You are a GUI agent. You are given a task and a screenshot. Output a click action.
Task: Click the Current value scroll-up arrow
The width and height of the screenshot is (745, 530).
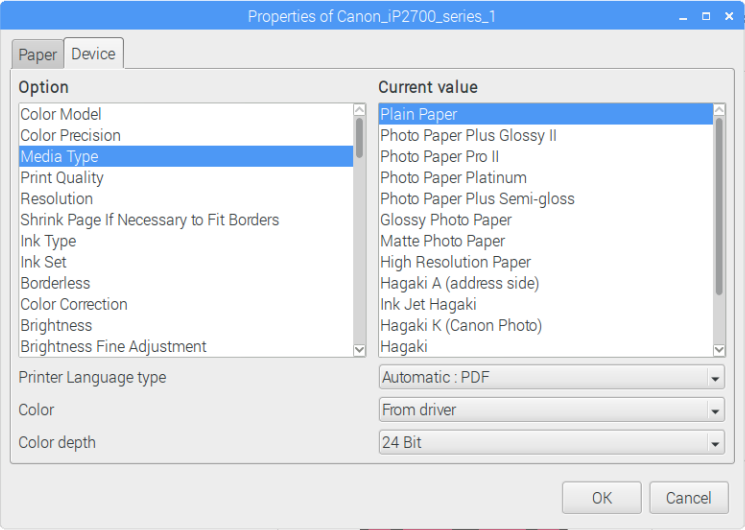coord(719,110)
